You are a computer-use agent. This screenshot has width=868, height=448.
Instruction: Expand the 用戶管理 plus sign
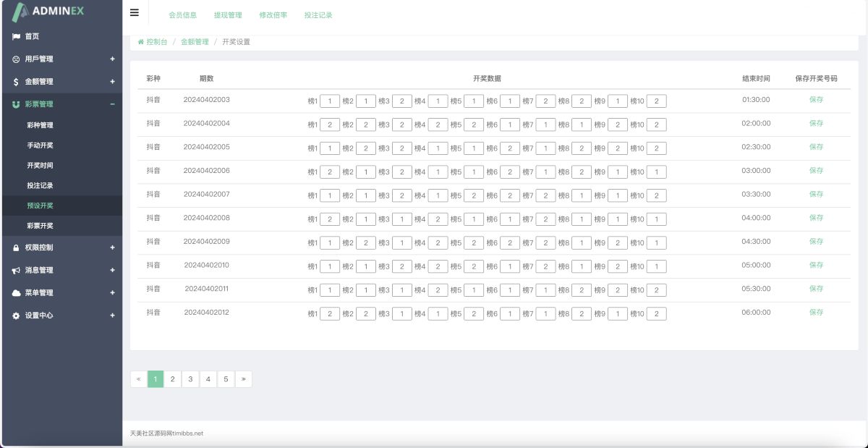tap(112, 59)
